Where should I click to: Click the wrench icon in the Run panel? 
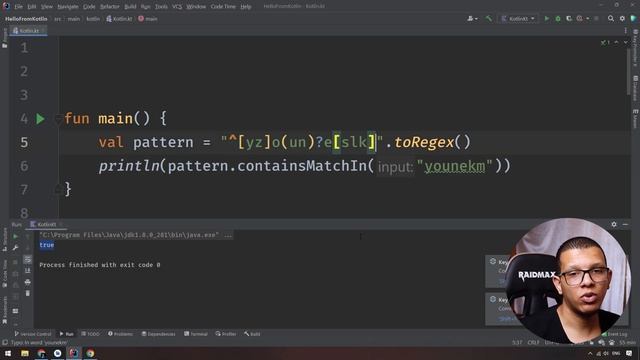[x=16, y=248]
